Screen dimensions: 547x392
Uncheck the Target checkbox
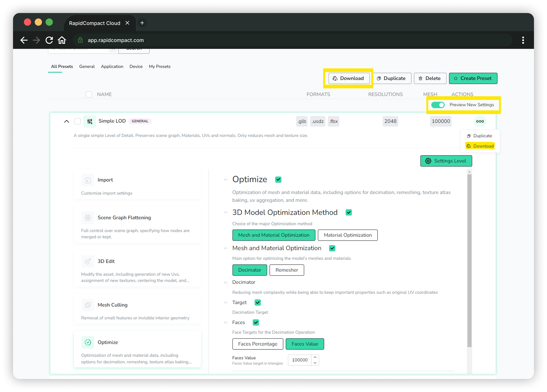258,303
